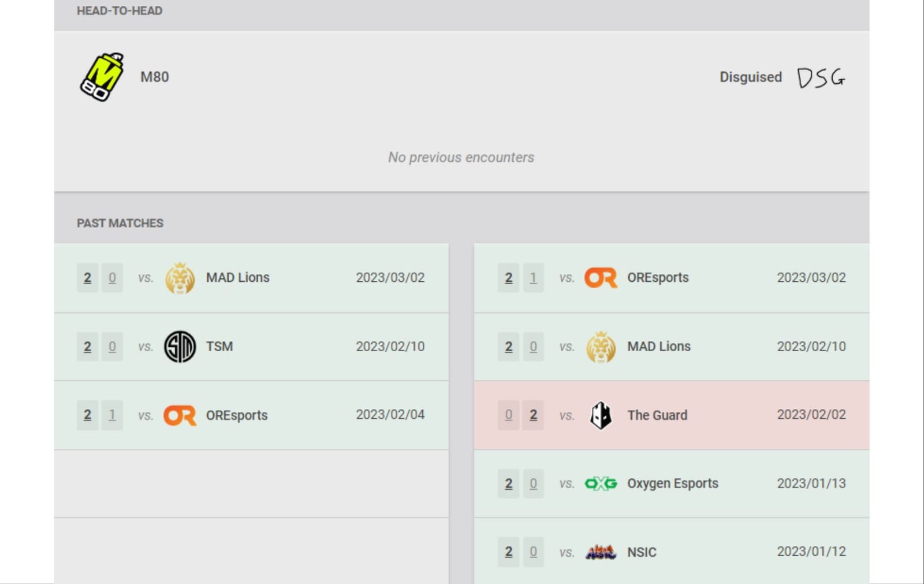This screenshot has width=924, height=584.
Task: Select the MAD Lions logo in left column
Action: pos(180,277)
